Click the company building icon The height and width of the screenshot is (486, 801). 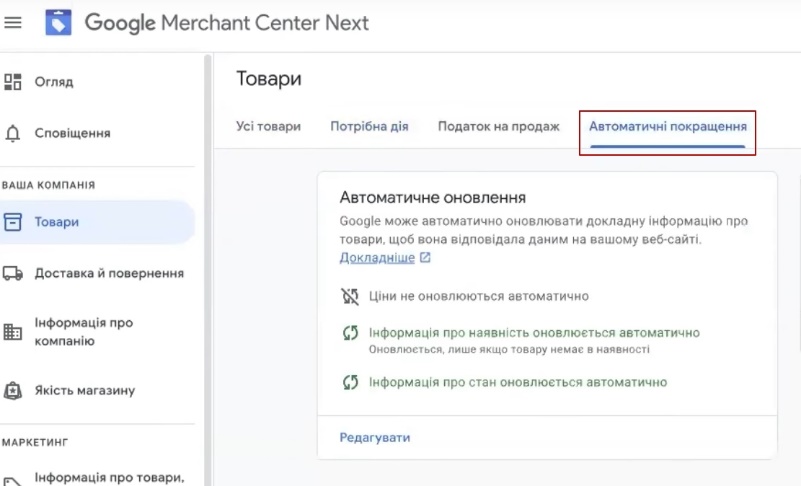pos(13,332)
